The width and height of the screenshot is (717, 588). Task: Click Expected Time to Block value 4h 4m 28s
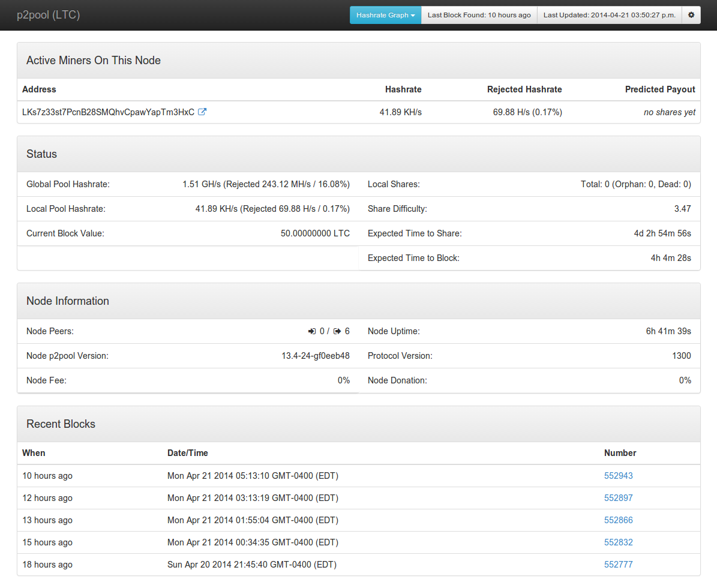click(671, 259)
